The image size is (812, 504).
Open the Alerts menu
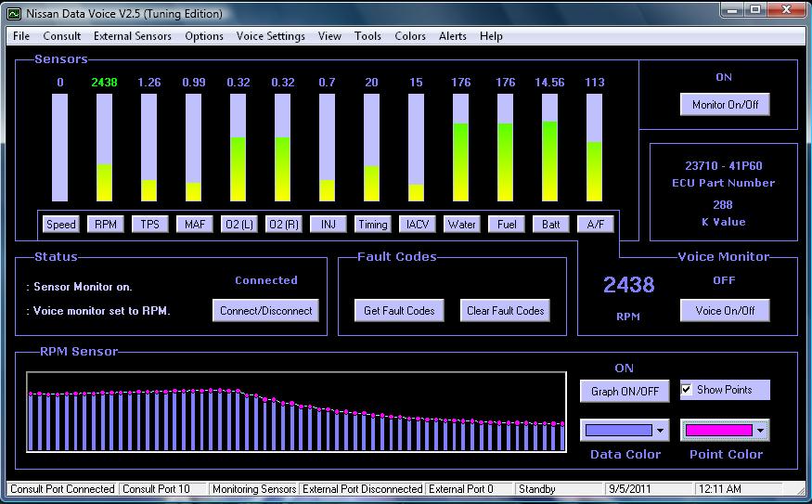452,36
